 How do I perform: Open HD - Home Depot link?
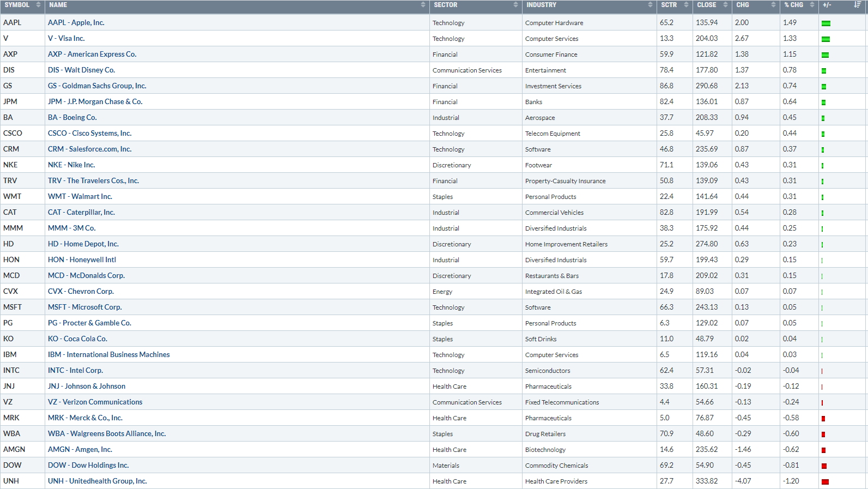pos(83,244)
